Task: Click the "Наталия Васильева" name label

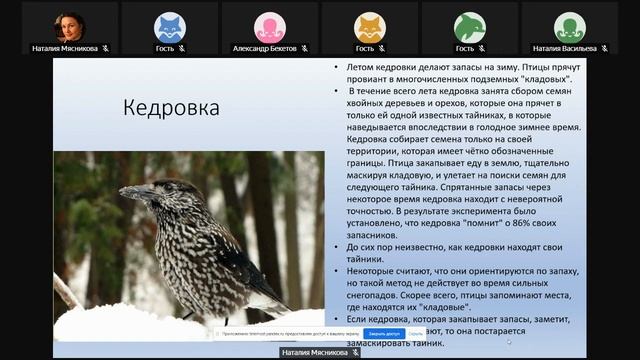Action: pyautogui.click(x=564, y=49)
